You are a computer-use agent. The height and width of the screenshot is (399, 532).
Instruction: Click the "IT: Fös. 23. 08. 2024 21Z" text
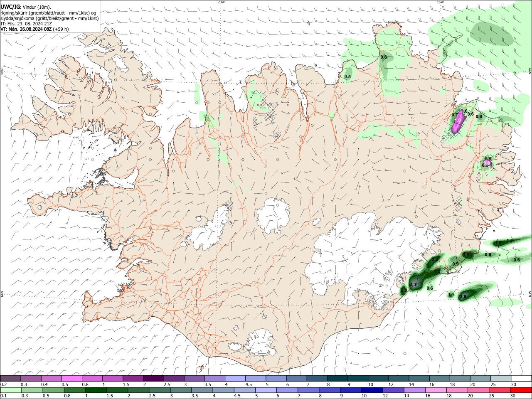pos(26,24)
